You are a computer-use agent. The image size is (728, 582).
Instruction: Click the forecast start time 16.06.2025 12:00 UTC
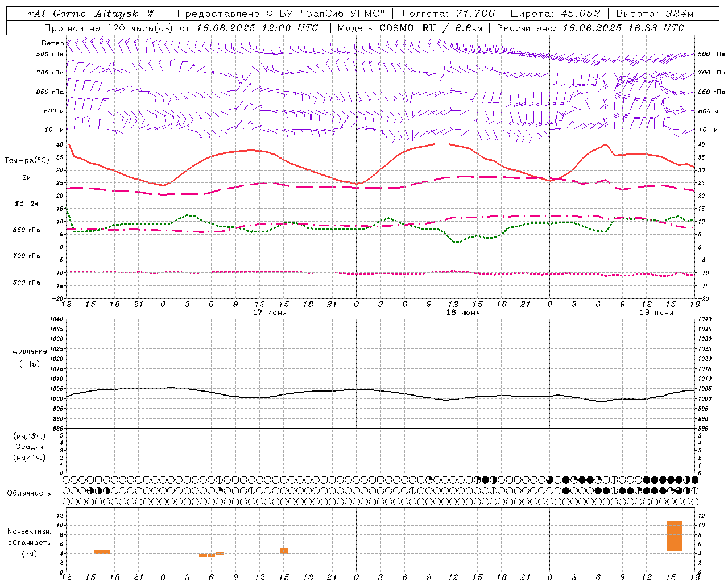click(257, 28)
